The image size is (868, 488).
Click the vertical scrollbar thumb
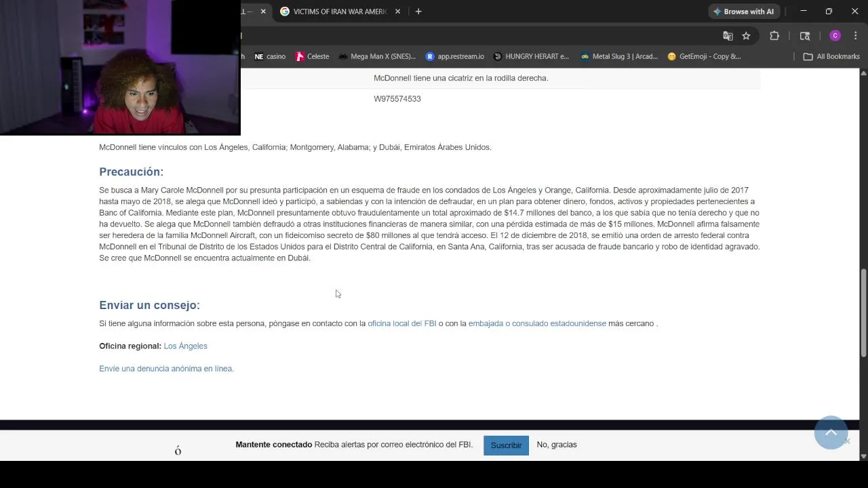point(863,312)
